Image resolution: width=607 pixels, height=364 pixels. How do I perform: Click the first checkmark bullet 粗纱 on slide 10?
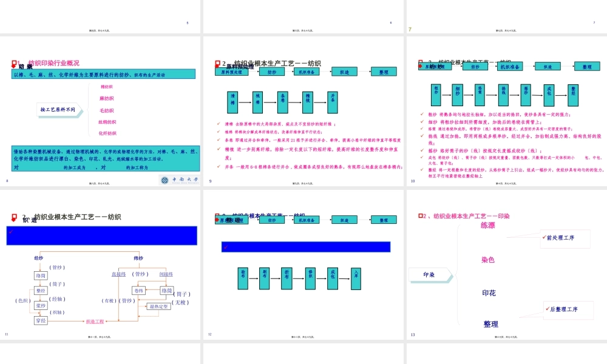pyautogui.click(x=422, y=114)
